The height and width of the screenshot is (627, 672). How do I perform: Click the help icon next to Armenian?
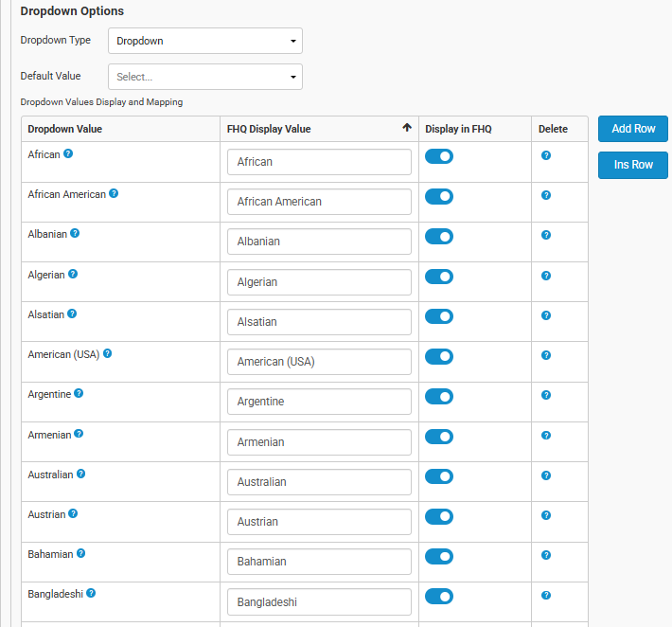point(79,433)
